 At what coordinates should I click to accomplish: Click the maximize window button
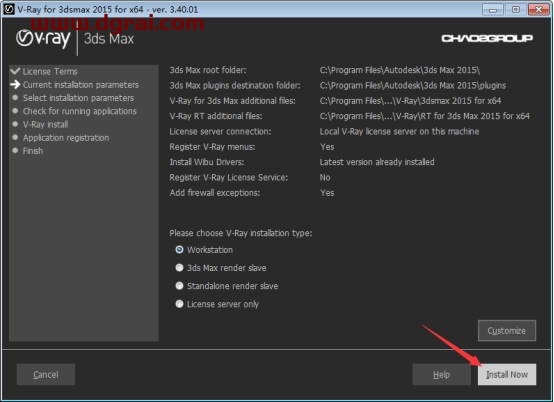(516, 10)
